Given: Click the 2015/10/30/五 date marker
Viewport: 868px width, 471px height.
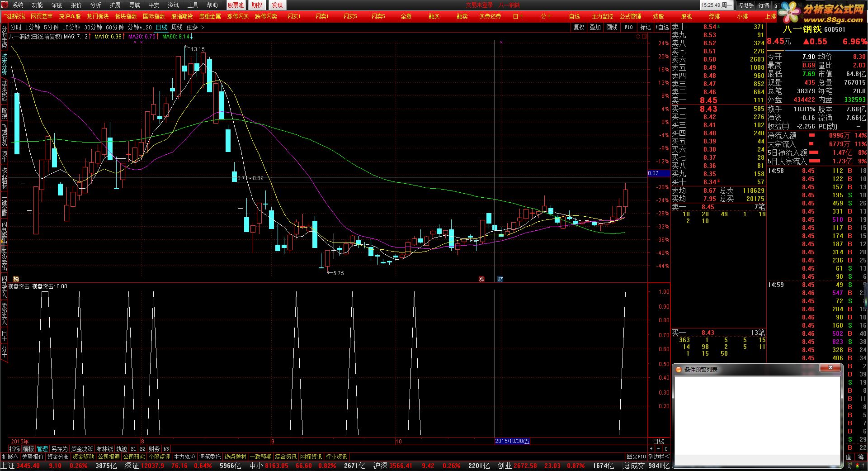Looking at the screenshot, I should pos(512,441).
